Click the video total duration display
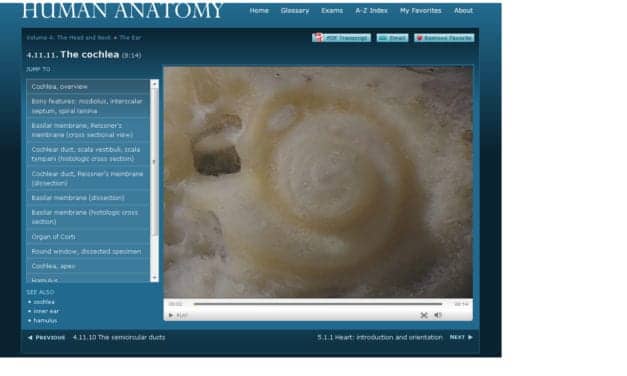Image resolution: width=627 pixels, height=376 pixels. [461, 304]
